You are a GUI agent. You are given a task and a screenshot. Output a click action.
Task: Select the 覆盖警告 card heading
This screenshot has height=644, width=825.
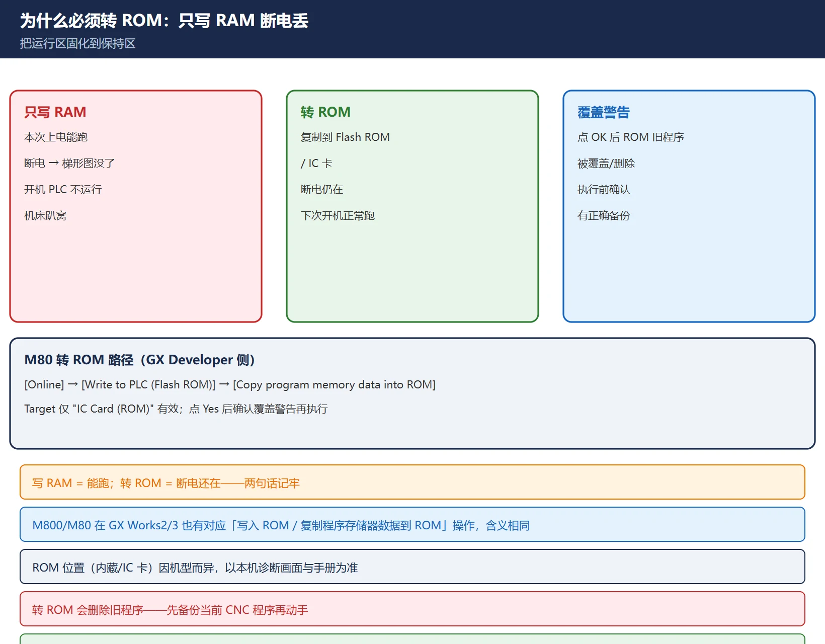[604, 112]
